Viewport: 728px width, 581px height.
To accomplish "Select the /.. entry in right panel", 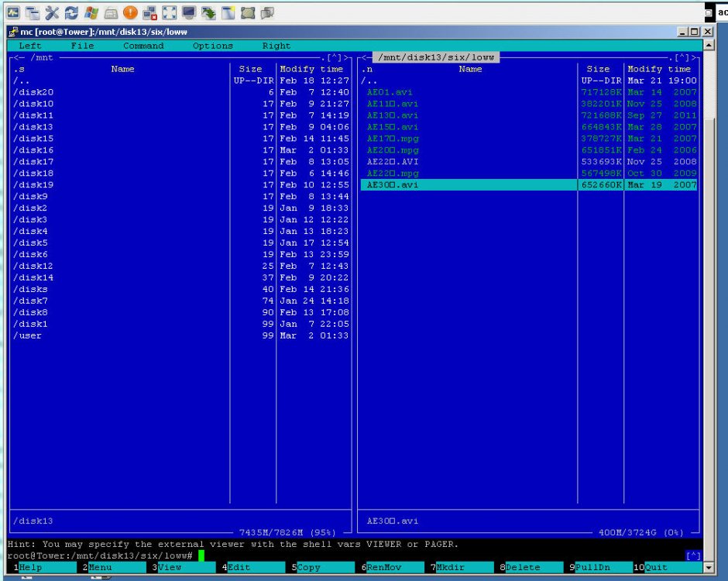I will click(529, 81).
